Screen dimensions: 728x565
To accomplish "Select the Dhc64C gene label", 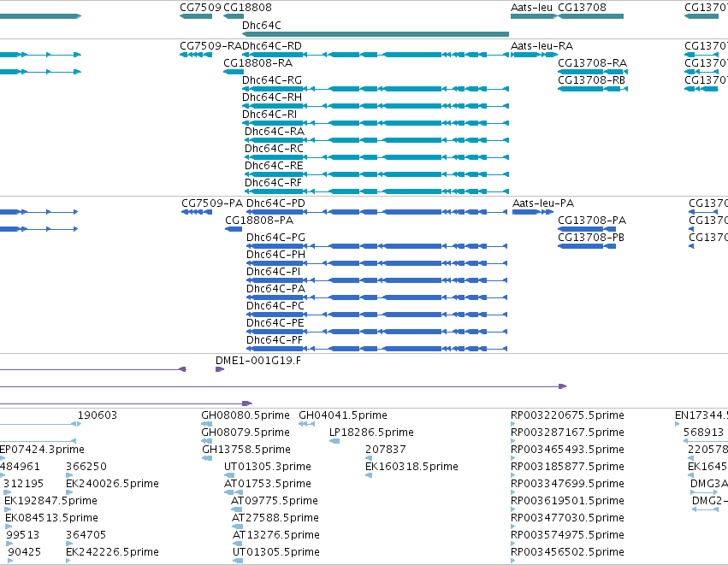I will [x=262, y=26].
